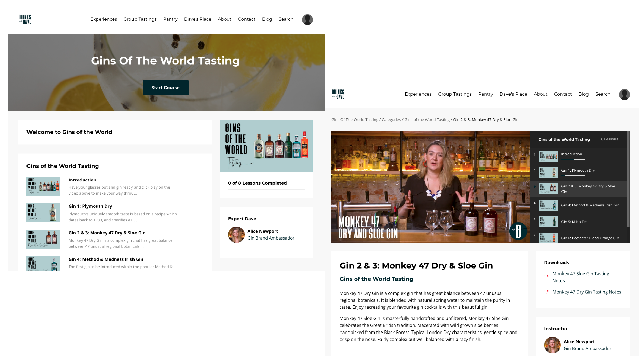Click Gin 1 Plymouth Dry thumbnail in course list

[x=43, y=213]
